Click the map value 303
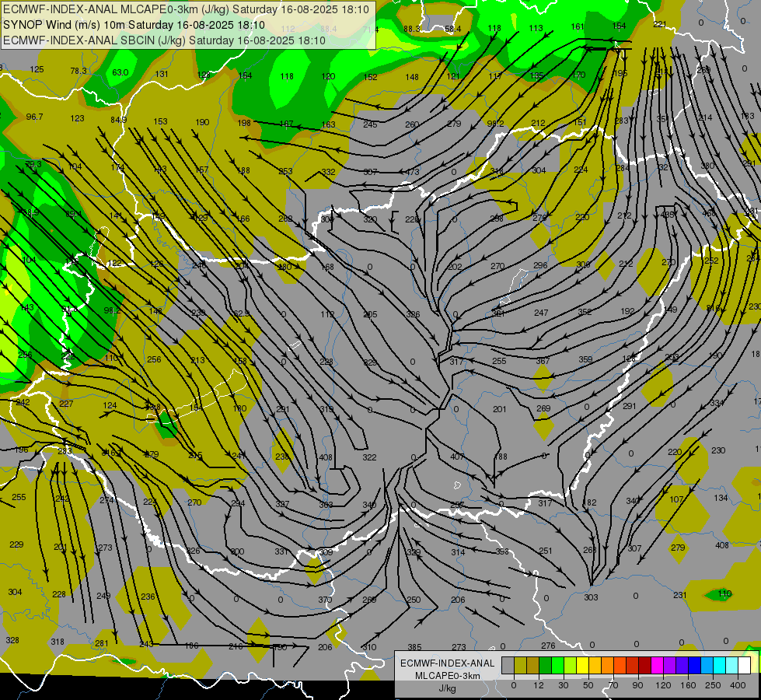761x700 pixels. pyautogui.click(x=591, y=597)
